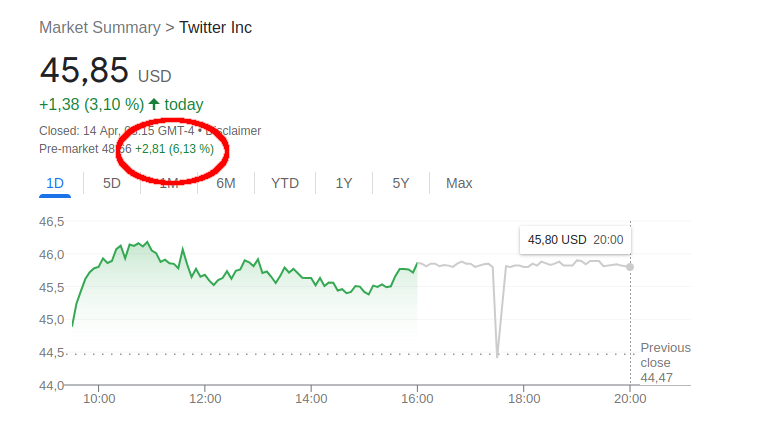Click the 45,80 USD tooltip box
The width and height of the screenshot is (757, 430).
pos(575,240)
